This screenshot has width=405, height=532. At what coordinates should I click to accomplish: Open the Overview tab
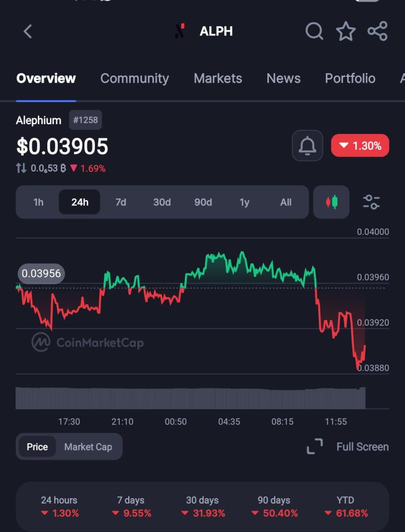click(x=46, y=78)
